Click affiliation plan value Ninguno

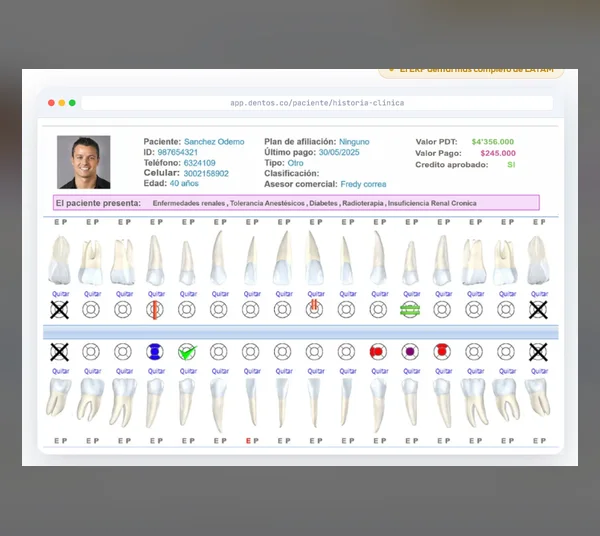pyautogui.click(x=354, y=142)
